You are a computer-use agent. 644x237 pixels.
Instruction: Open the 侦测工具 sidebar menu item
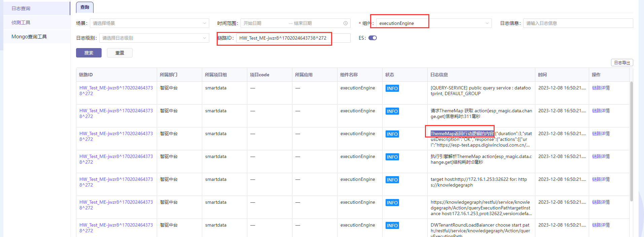pyautogui.click(x=36, y=23)
